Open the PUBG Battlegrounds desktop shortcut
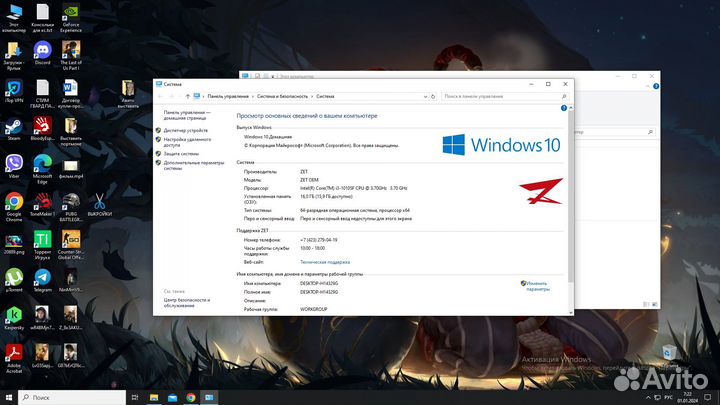Screen dimensions: 720x405 click(71, 207)
